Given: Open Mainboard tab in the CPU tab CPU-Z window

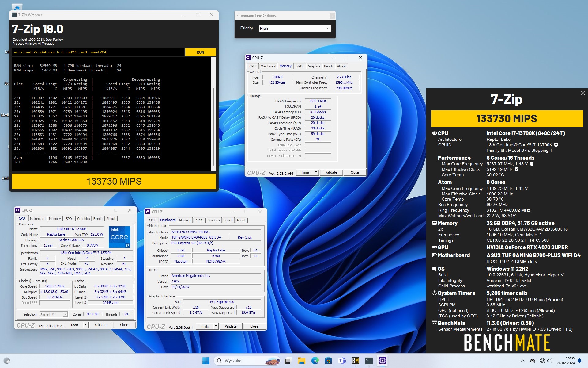Looking at the screenshot, I should [38, 219].
